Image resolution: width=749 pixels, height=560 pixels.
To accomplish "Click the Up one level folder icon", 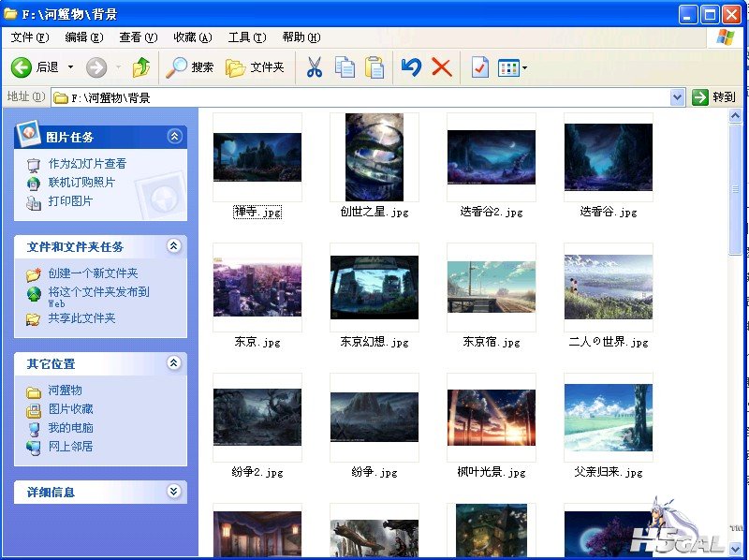I will [x=141, y=67].
